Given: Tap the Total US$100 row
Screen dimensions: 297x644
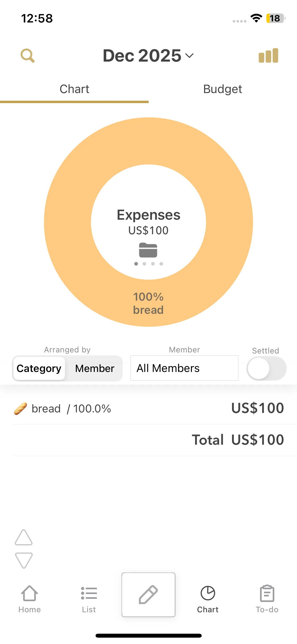Looking at the screenshot, I should [238, 440].
